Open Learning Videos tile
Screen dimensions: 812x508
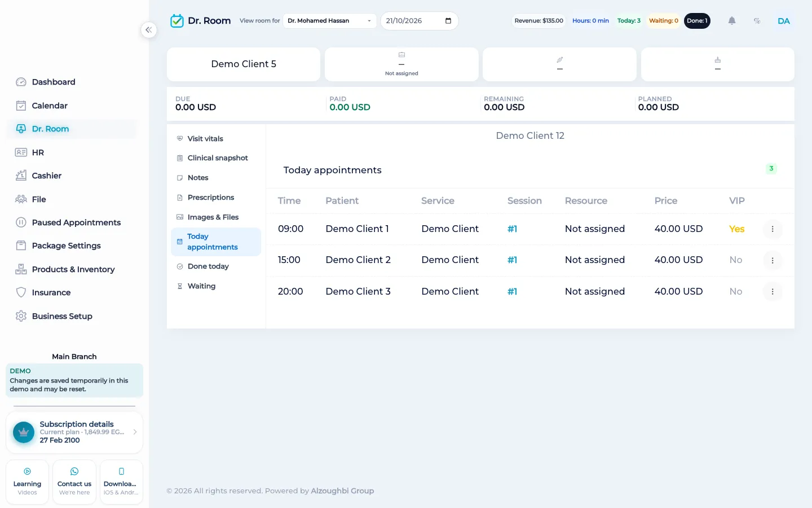[x=27, y=482]
